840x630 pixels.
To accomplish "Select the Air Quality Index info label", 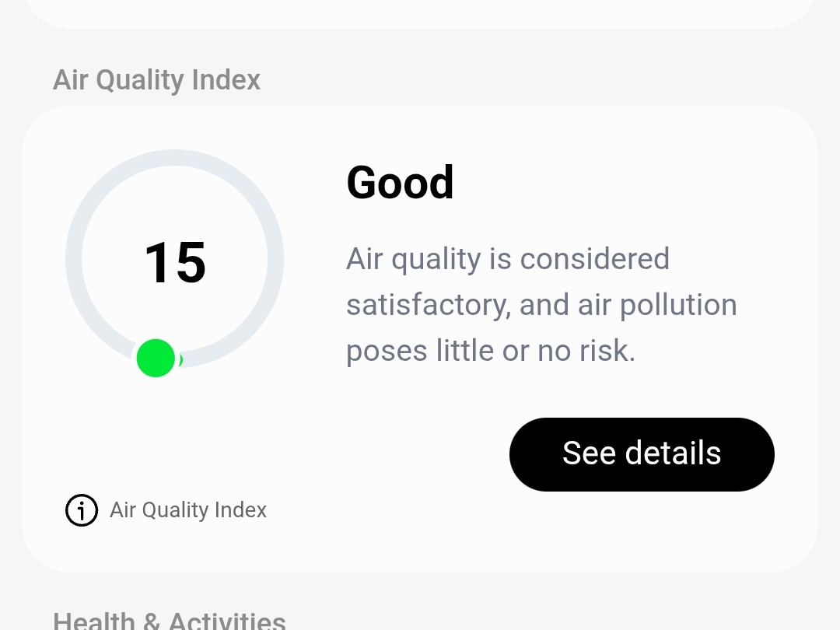I will point(188,510).
